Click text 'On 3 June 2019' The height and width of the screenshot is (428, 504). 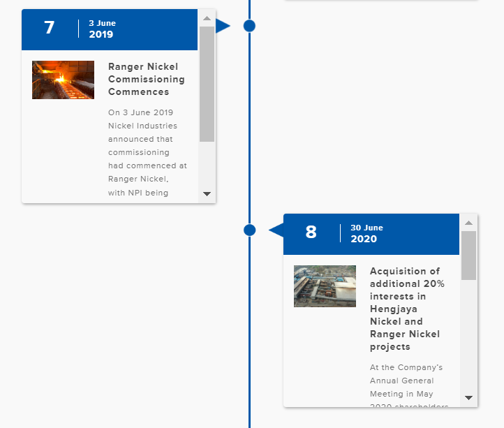click(x=140, y=112)
